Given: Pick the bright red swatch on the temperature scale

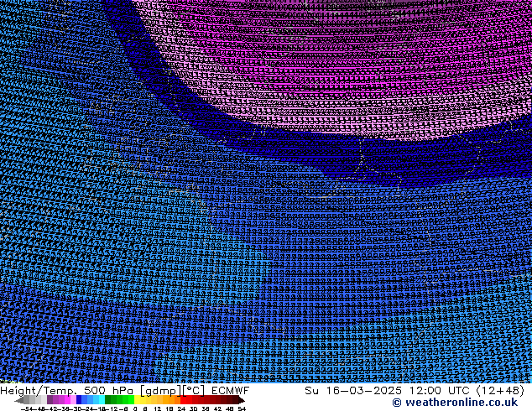Looking at the screenshot, I should tap(183, 399).
